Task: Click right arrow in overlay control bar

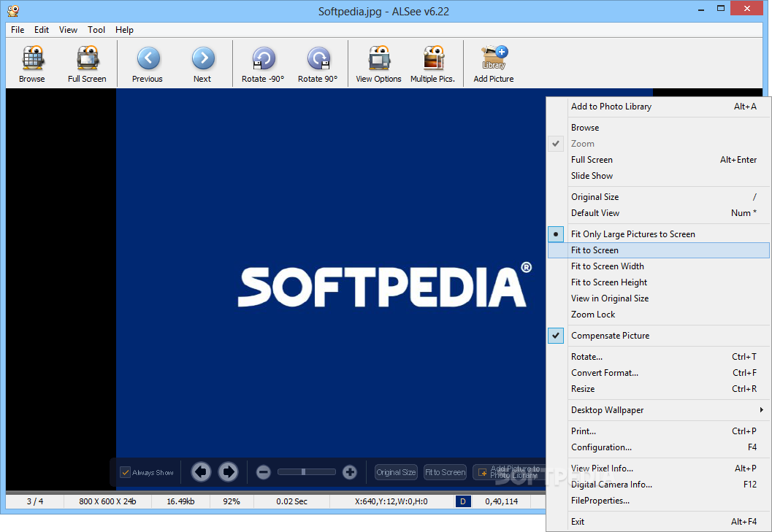Action: [x=228, y=472]
